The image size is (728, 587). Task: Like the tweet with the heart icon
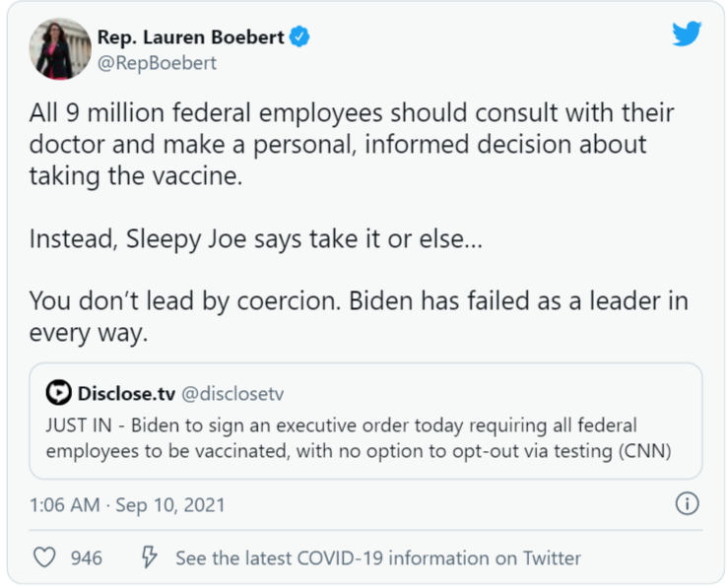[x=44, y=557]
